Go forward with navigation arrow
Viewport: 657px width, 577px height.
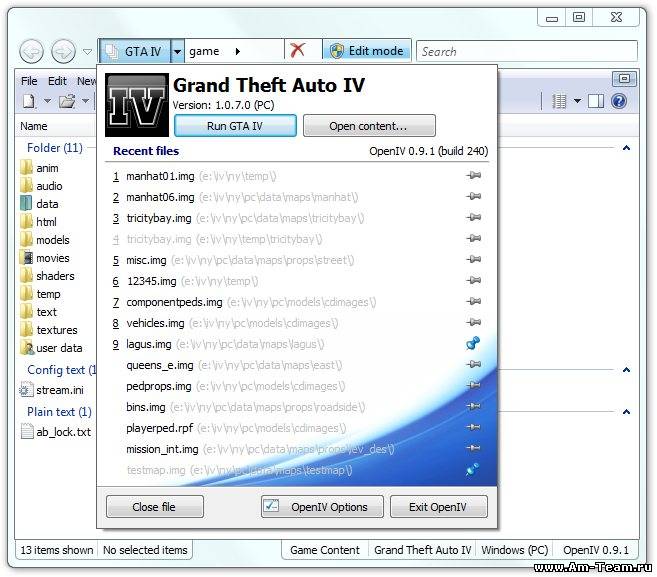63,52
